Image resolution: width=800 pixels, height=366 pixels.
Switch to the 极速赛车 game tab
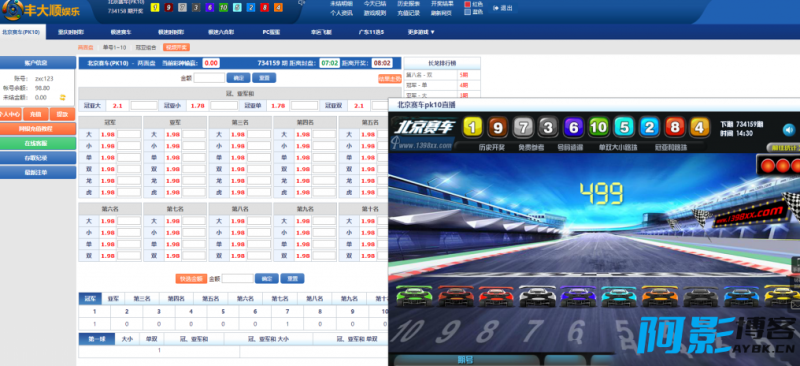coord(120,32)
